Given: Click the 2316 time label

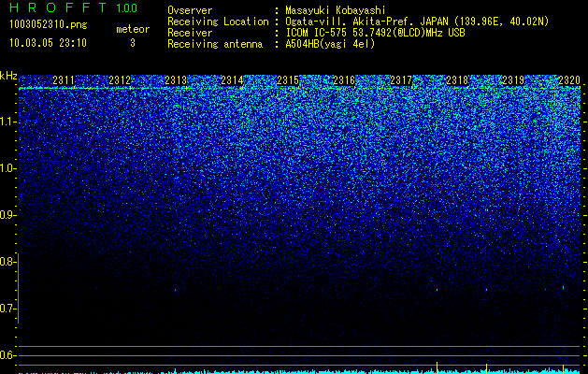Looking at the screenshot, I should [x=344, y=80].
